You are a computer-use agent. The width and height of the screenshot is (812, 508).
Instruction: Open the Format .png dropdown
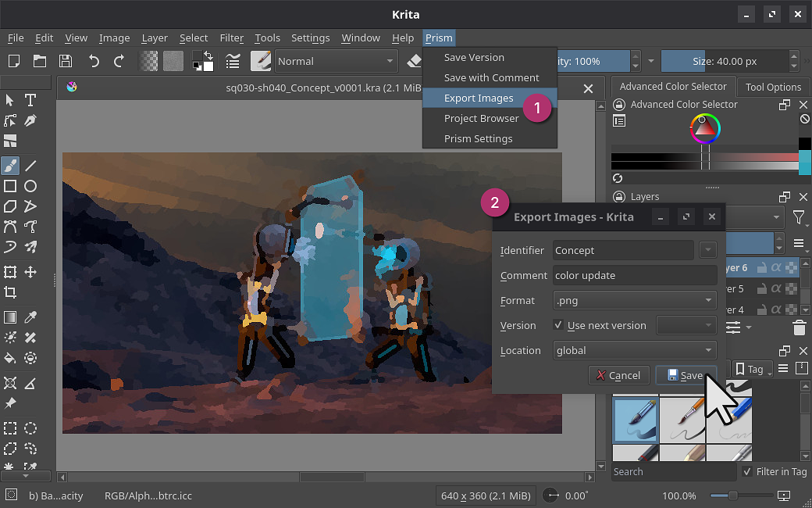[634, 300]
